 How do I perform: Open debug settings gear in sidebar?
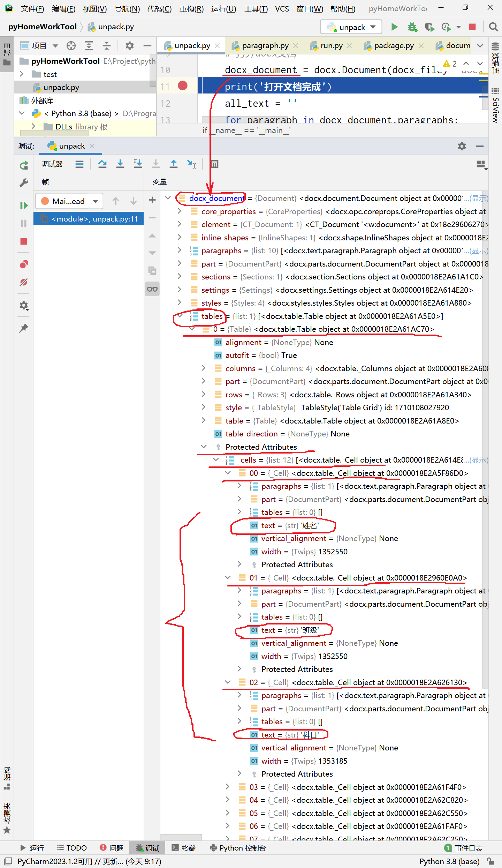pos(24,306)
